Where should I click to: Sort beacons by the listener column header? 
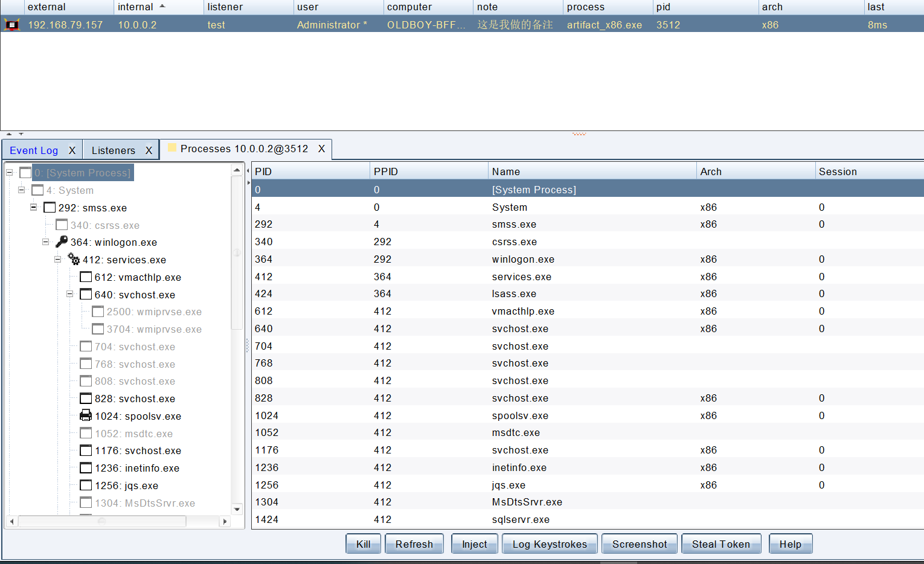(x=248, y=7)
